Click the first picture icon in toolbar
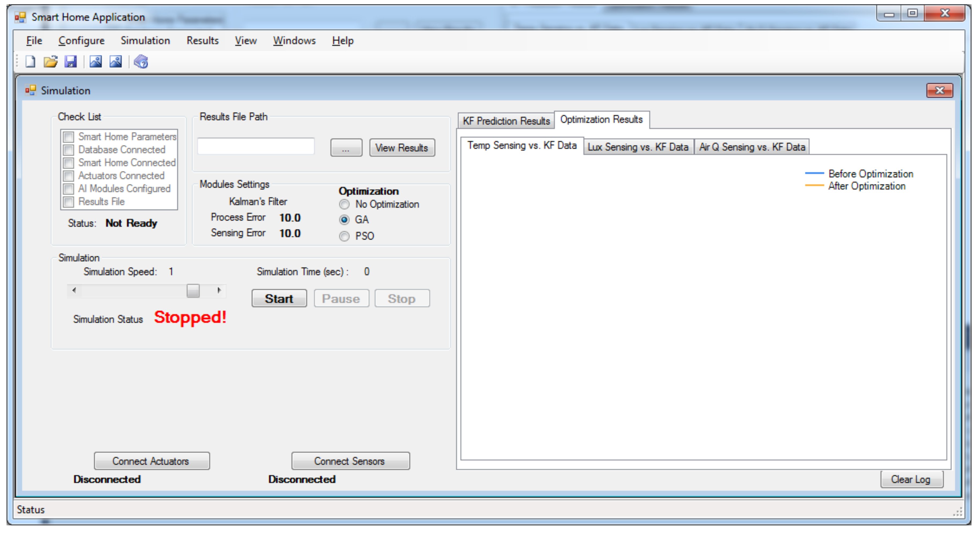980x540 pixels. coord(95,62)
